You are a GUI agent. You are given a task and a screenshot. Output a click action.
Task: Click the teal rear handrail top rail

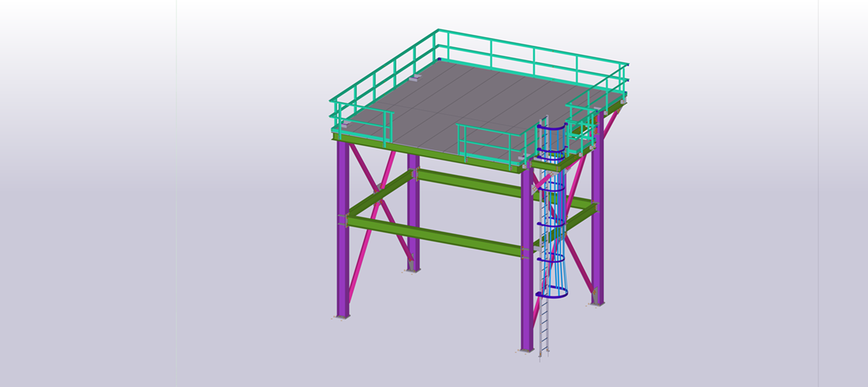[x=534, y=48]
